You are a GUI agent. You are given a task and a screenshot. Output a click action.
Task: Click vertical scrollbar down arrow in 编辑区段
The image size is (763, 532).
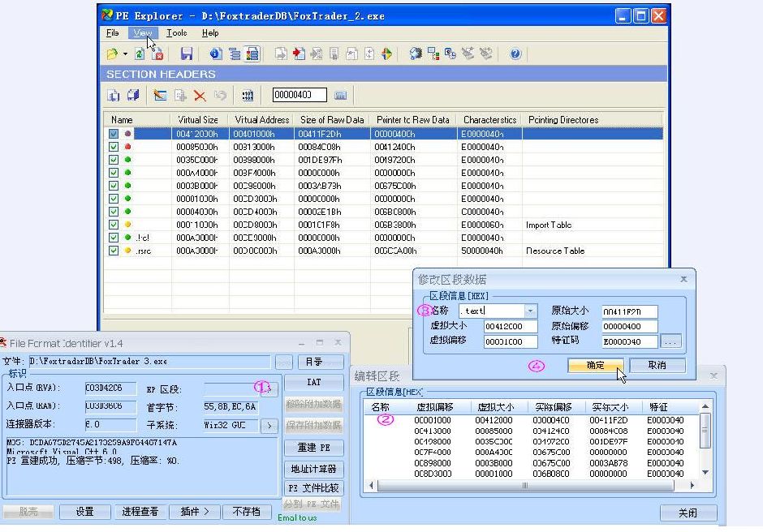705,472
